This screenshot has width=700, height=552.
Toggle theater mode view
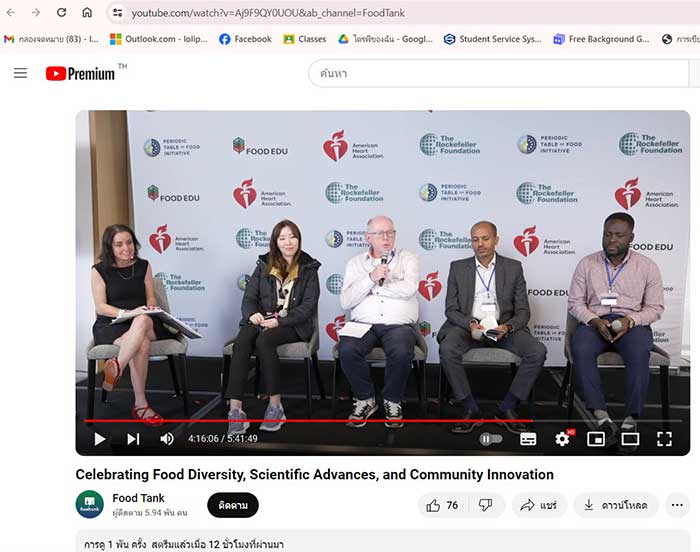630,439
